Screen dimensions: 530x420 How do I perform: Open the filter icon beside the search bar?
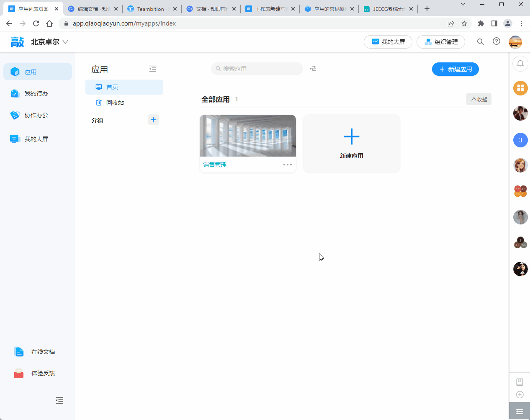[313, 68]
